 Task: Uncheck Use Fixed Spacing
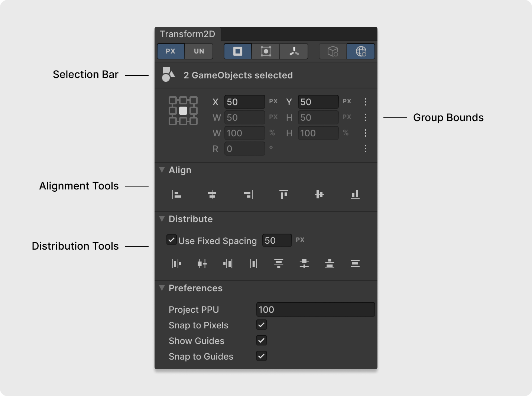click(171, 240)
